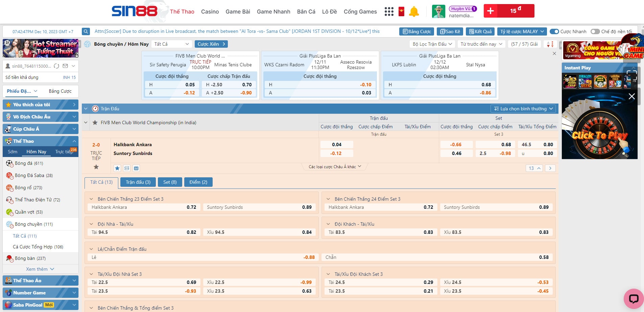Click the SIN88 logo
The height and width of the screenshot is (312, 644).
[x=135, y=11]
